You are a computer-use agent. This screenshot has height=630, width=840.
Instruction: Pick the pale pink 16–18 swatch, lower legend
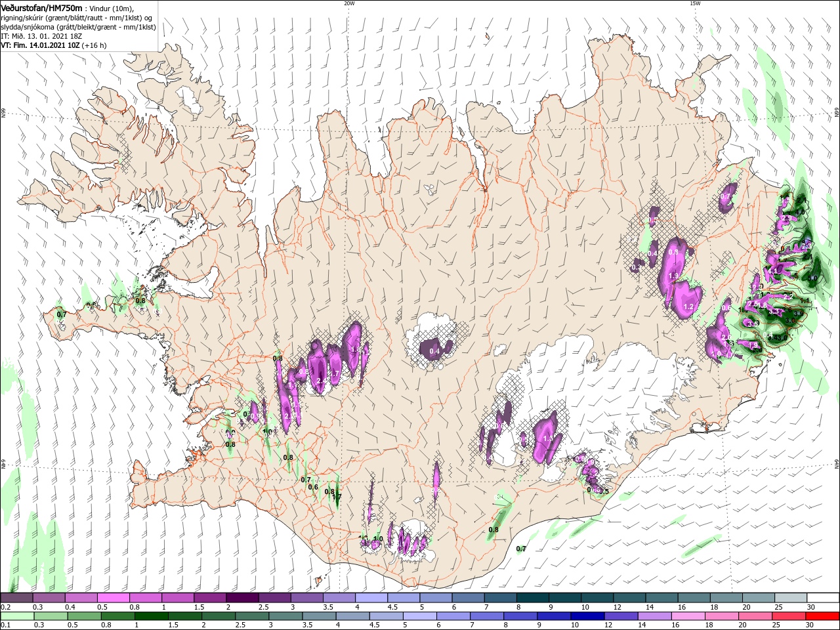click(x=688, y=616)
